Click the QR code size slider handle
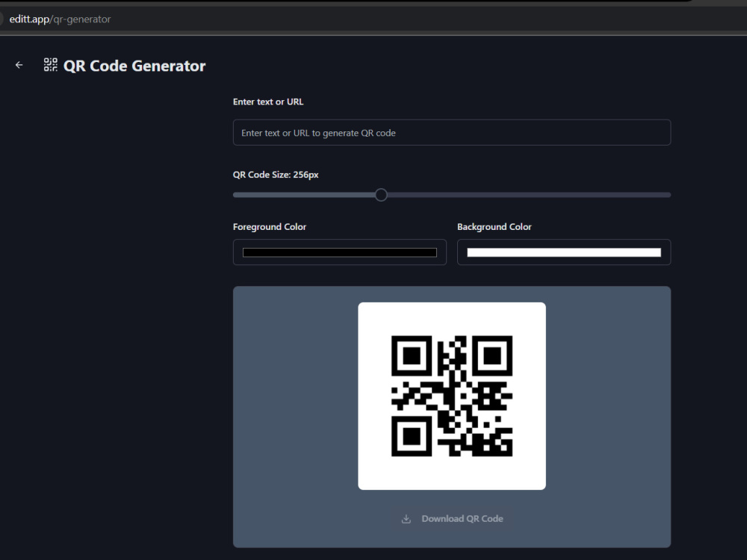The width and height of the screenshot is (747, 560). (x=381, y=195)
